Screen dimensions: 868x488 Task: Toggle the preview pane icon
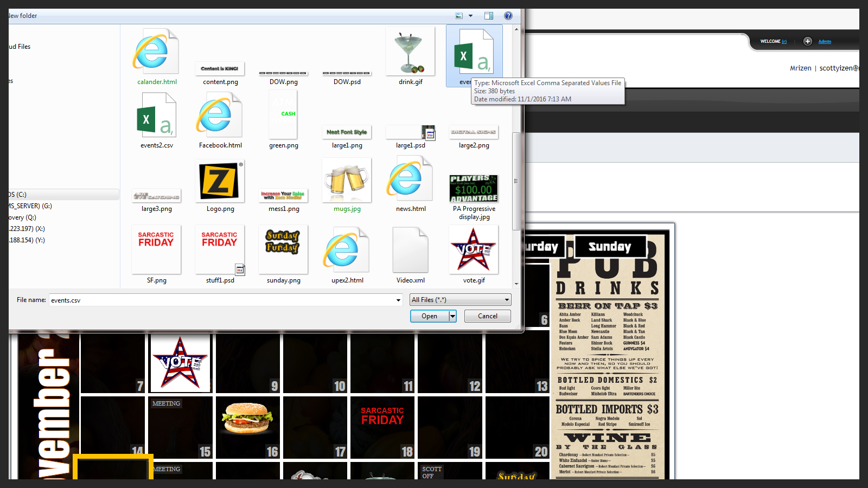pos(489,16)
